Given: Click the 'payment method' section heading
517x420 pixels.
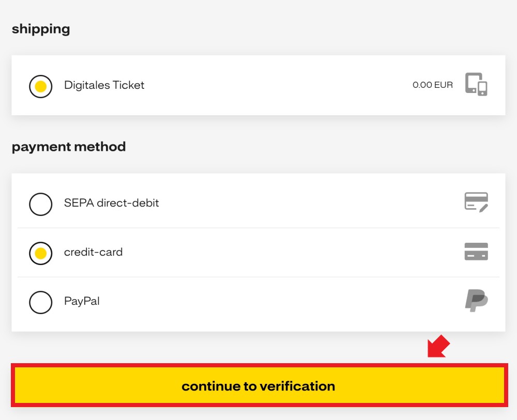Looking at the screenshot, I should [x=69, y=147].
